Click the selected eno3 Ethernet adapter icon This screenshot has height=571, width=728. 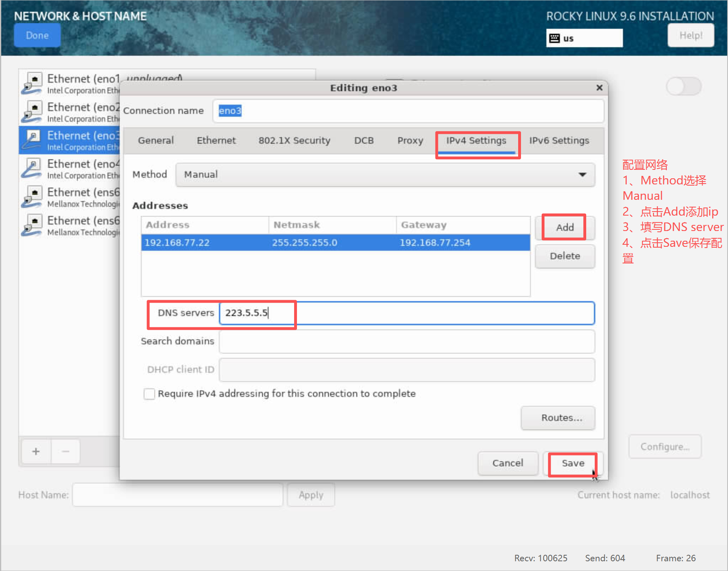pyautogui.click(x=32, y=140)
